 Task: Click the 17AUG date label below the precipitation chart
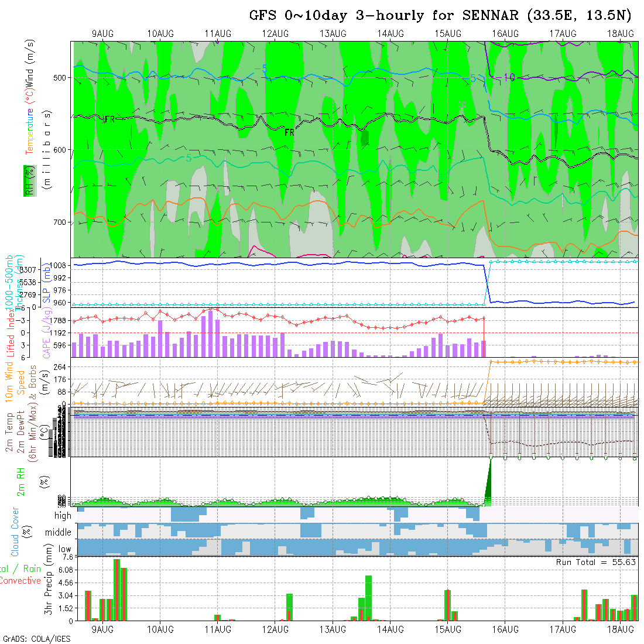563,629
